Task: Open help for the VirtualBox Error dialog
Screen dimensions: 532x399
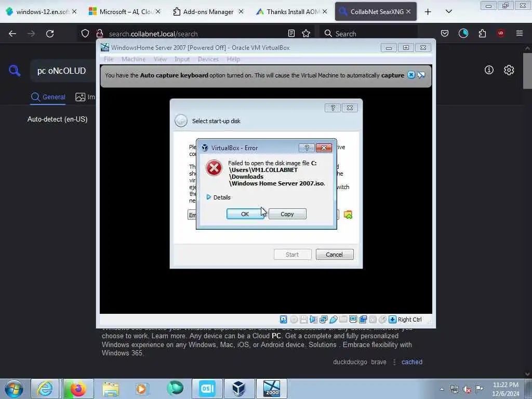Action: pyautogui.click(x=307, y=148)
